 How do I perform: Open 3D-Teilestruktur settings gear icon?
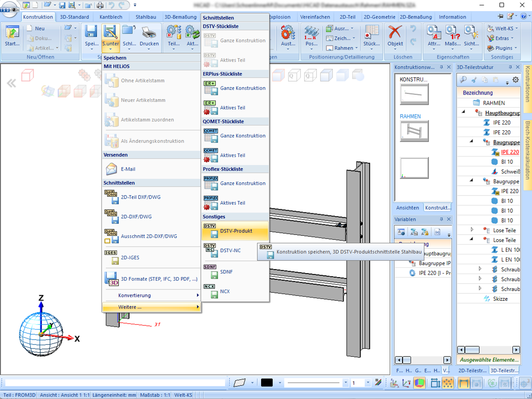(515, 80)
